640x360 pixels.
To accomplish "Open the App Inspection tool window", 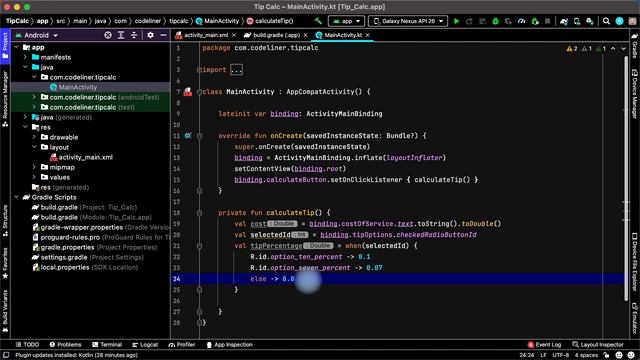I will 229,344.
